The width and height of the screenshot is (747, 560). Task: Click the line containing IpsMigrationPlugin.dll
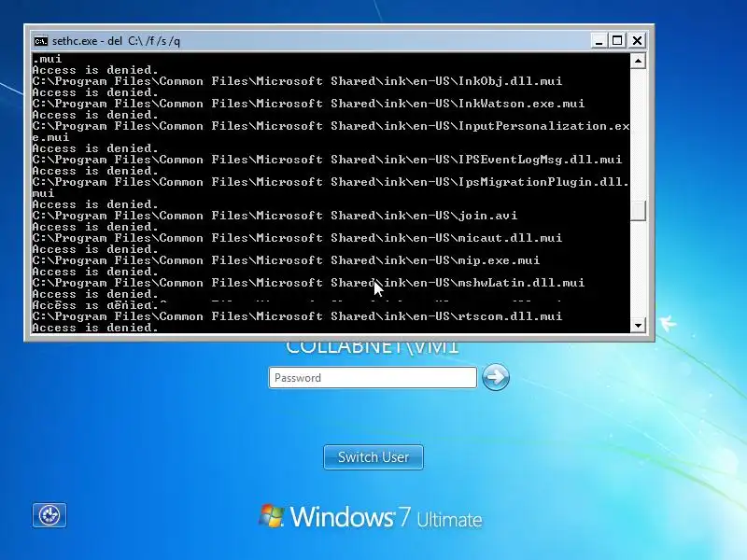(x=331, y=182)
